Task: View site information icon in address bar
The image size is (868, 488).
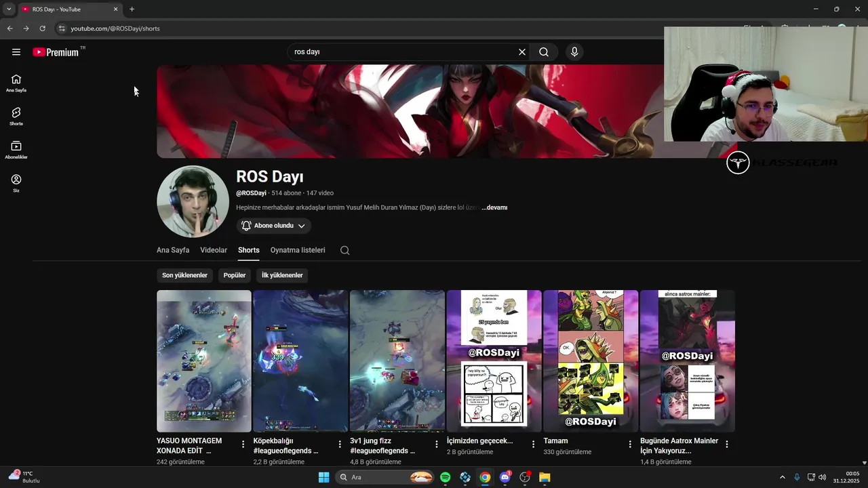Action: [62, 28]
